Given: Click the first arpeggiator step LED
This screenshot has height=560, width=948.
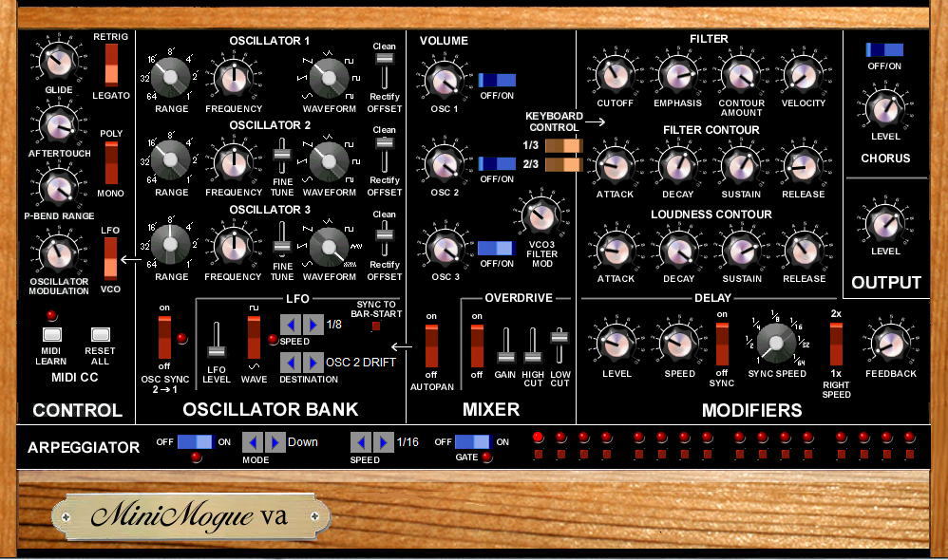Looking at the screenshot, I should tap(538, 438).
